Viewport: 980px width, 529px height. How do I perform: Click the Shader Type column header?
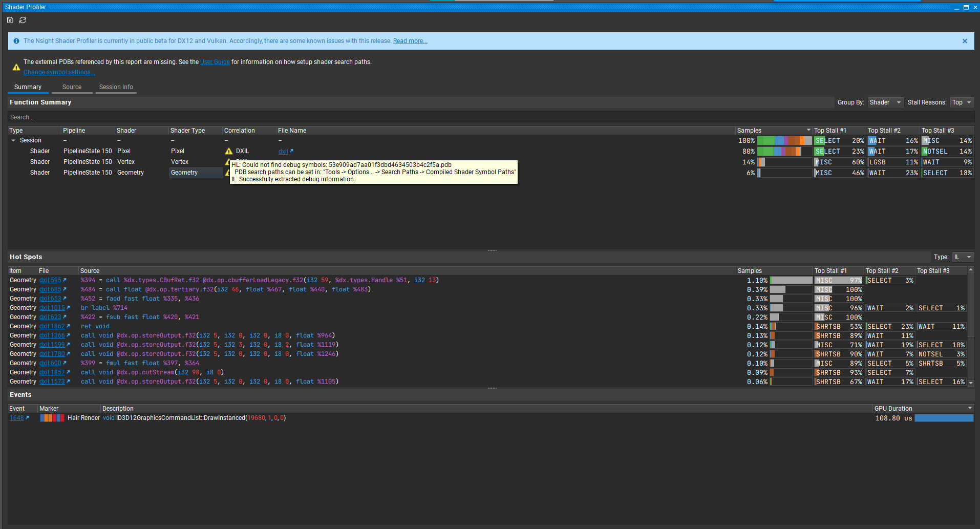(196, 131)
